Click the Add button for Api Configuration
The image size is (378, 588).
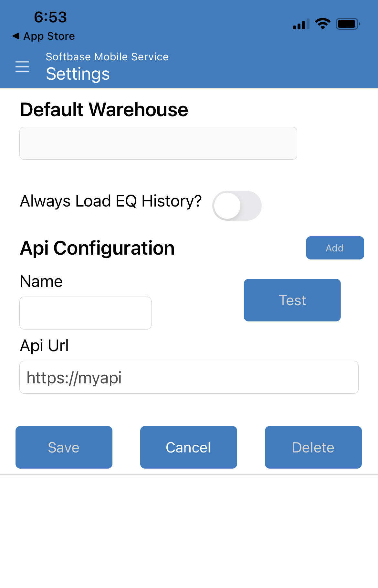tap(335, 248)
